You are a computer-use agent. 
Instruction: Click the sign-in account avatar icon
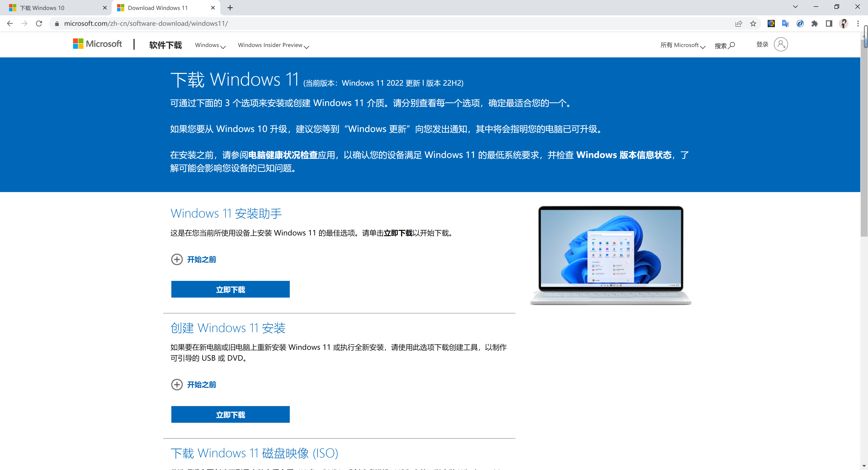click(780, 45)
